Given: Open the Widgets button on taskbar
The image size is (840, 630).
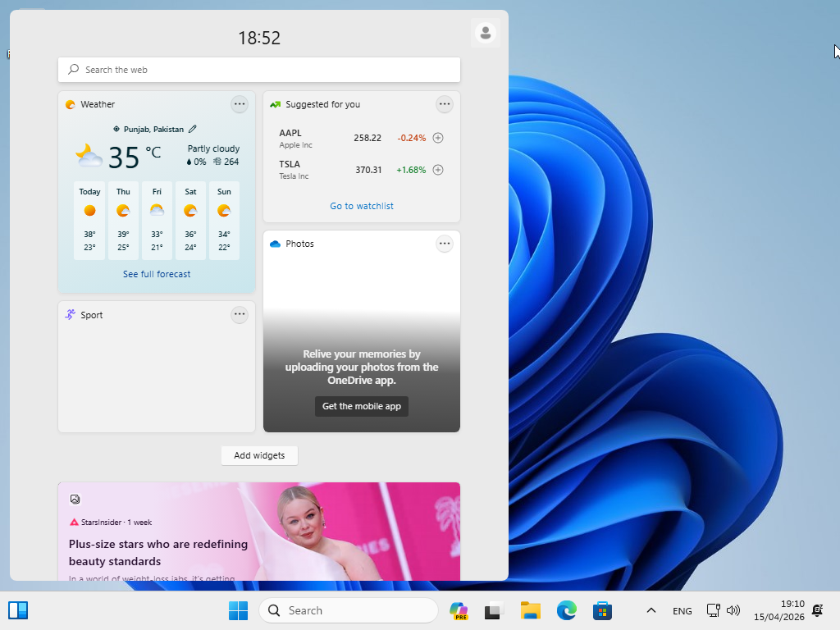Looking at the screenshot, I should click(x=18, y=610).
